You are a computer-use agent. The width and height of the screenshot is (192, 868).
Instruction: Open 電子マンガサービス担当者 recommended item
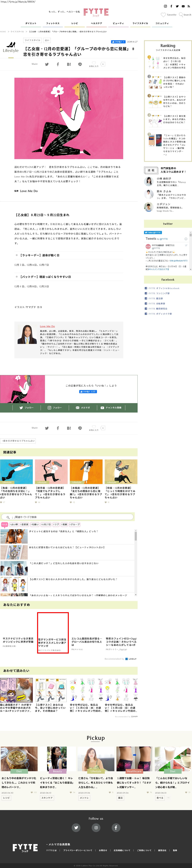coord(53,633)
